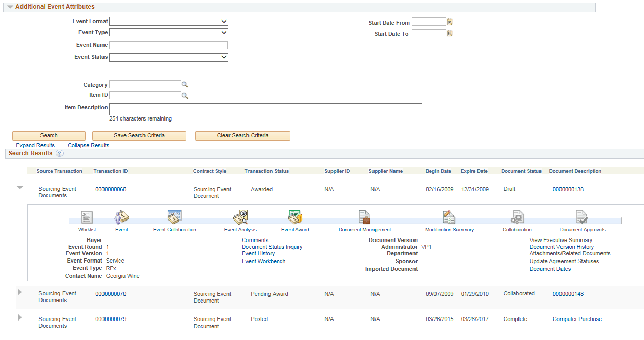Screen dimensions: 644x340
Task: Open Document Management
Action: tap(364, 216)
